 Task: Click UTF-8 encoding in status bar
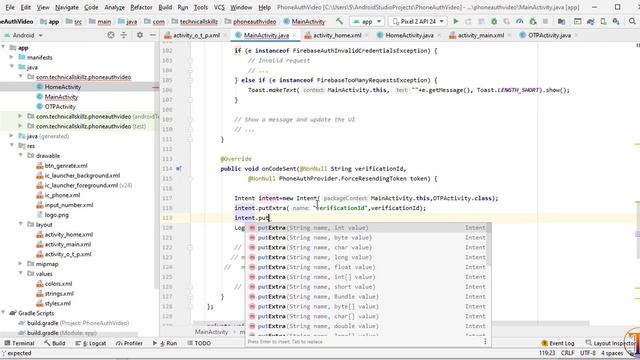point(588,353)
